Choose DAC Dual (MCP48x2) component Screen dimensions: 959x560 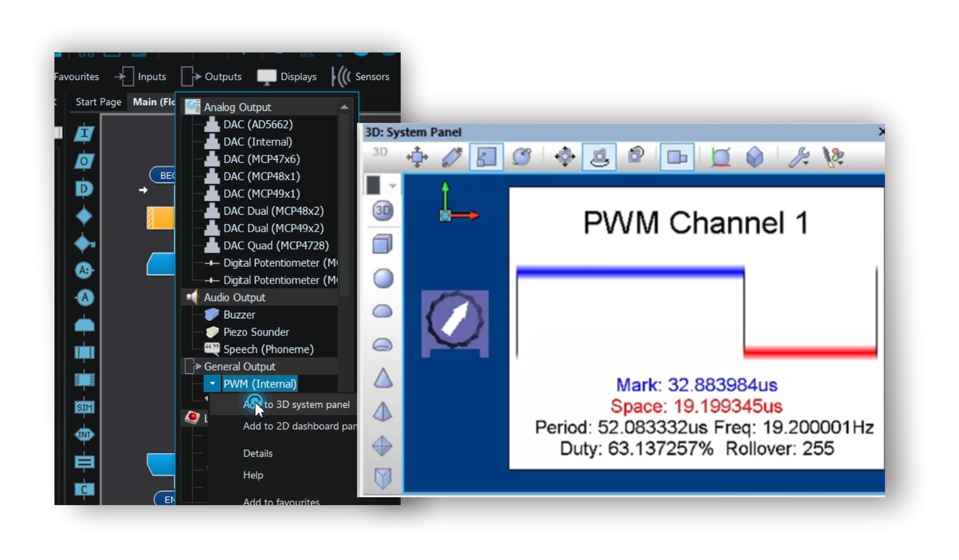pyautogui.click(x=264, y=211)
